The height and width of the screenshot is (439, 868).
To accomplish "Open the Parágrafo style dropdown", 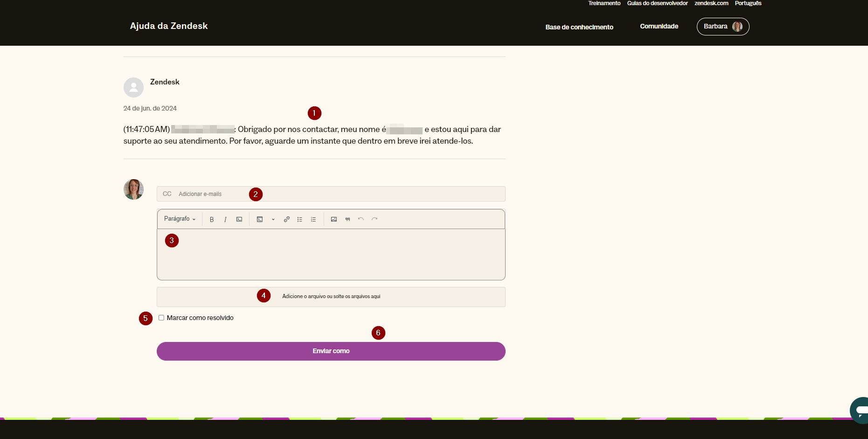I will tap(180, 219).
